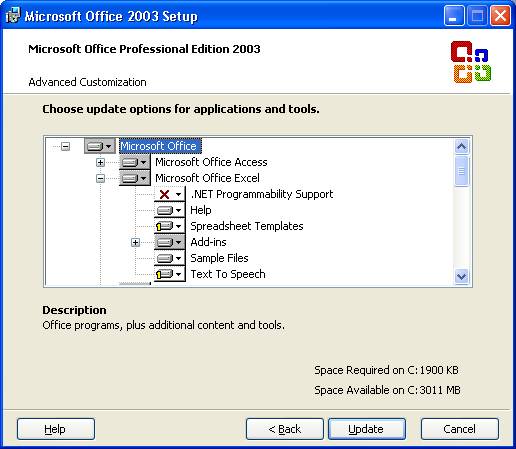Select the Sample Files tree item
This screenshot has width=516, height=449.
coord(219,258)
